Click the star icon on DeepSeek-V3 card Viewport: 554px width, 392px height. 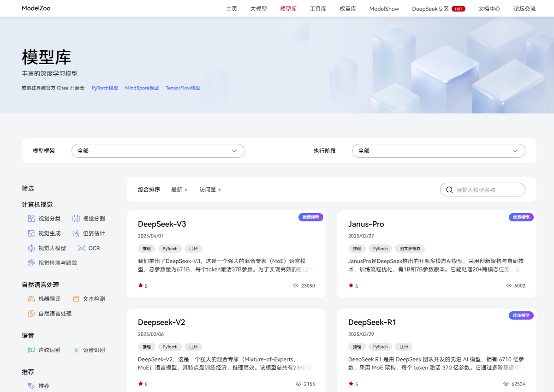point(141,285)
